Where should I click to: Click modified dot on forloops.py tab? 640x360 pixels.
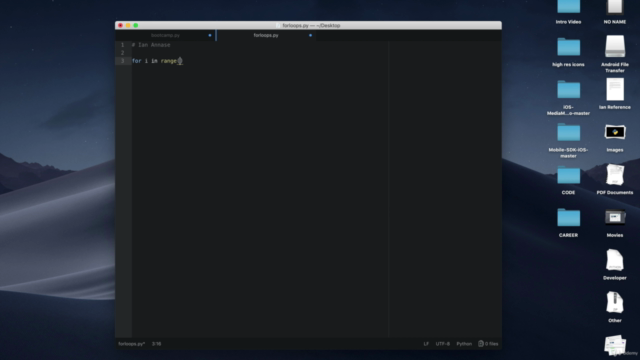pos(310,36)
